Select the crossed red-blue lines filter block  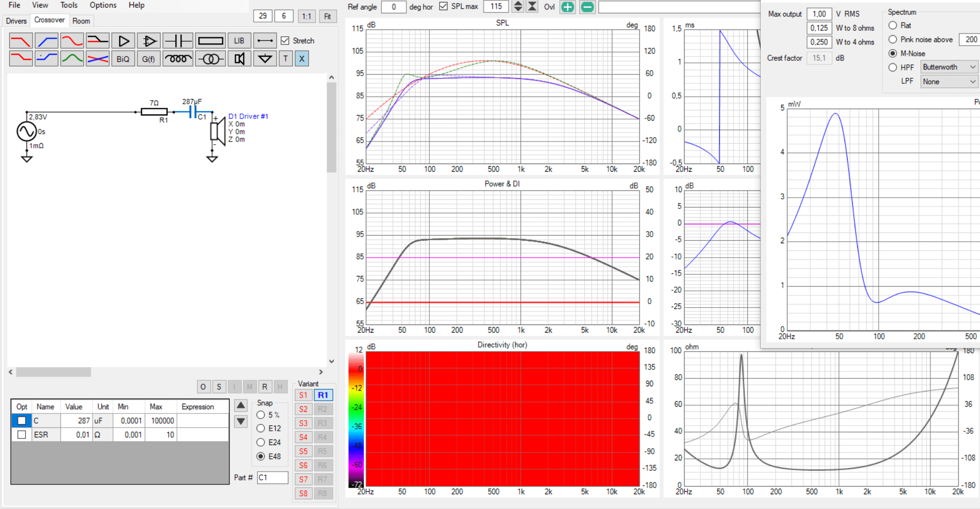coord(98,59)
